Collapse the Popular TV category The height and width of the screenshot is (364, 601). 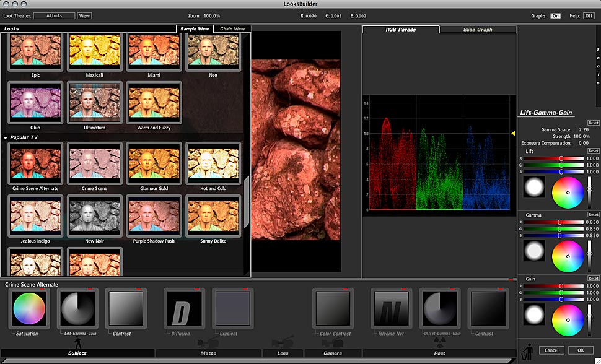tap(6, 137)
